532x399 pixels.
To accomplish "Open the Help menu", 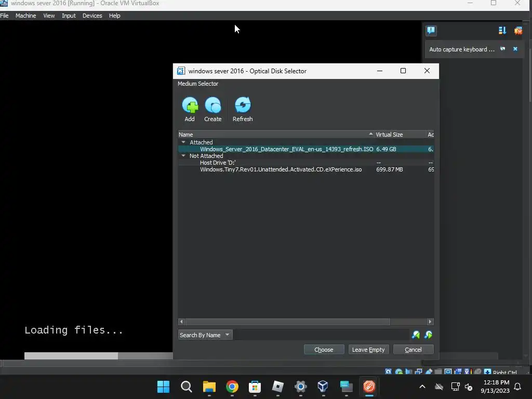I will click(x=115, y=16).
